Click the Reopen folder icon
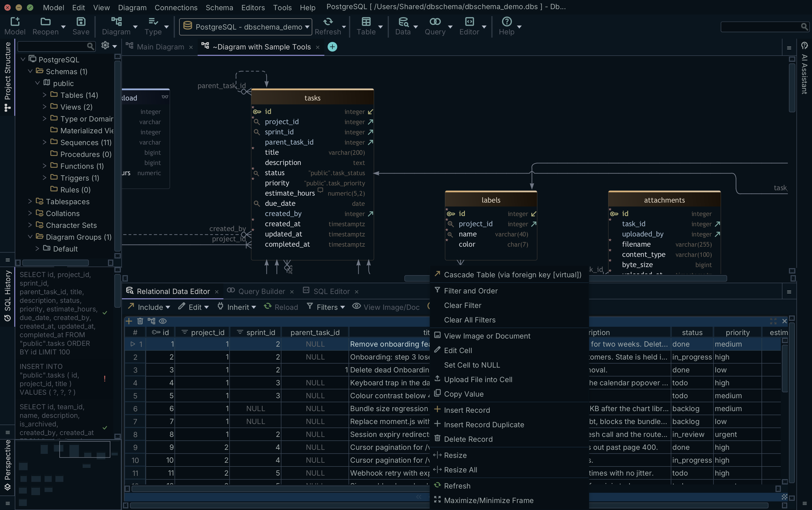812x510 pixels. 45,22
